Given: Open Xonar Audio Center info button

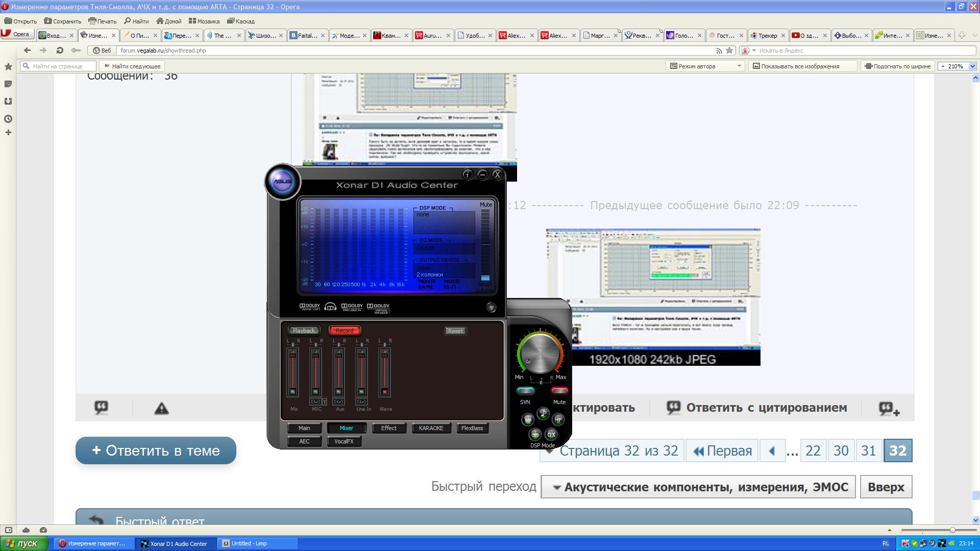Looking at the screenshot, I should tap(468, 174).
